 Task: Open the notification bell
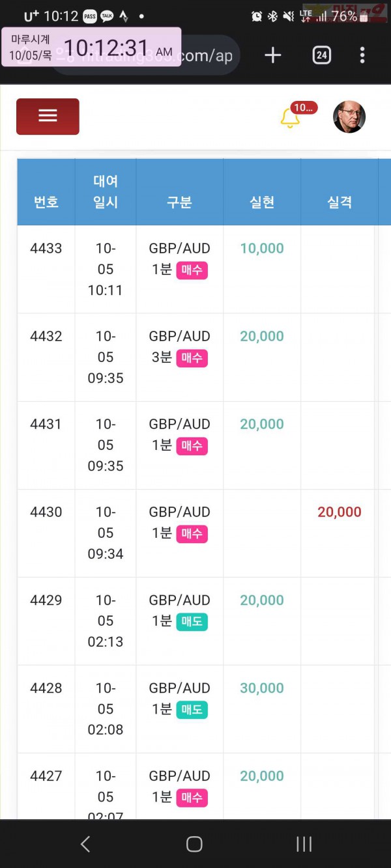[290, 118]
